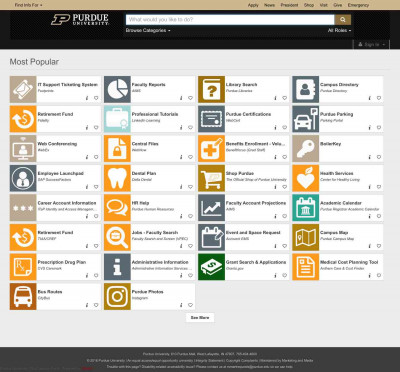This screenshot has height=372, width=400.
Task: Open the Career Account Information asterisks icon
Action: tap(23, 208)
